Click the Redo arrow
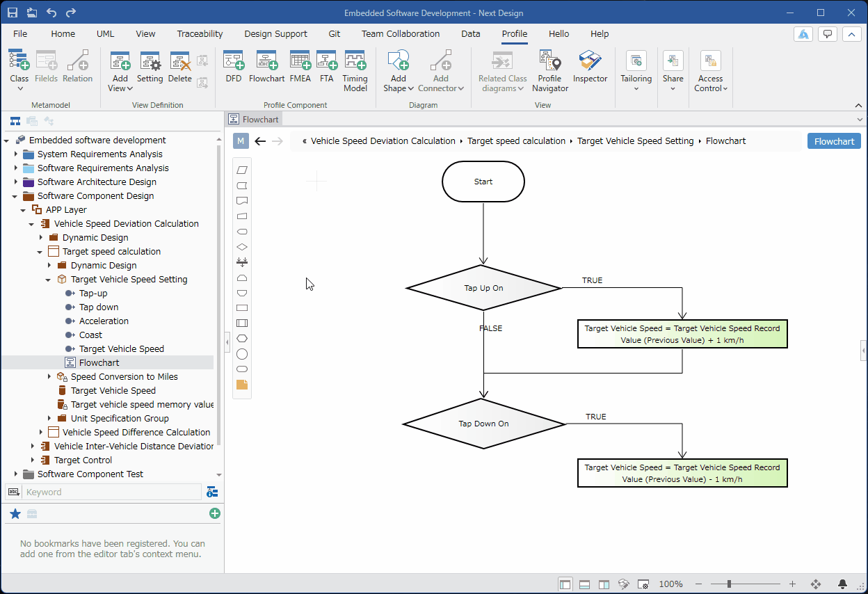This screenshot has width=868, height=594. 71,13
